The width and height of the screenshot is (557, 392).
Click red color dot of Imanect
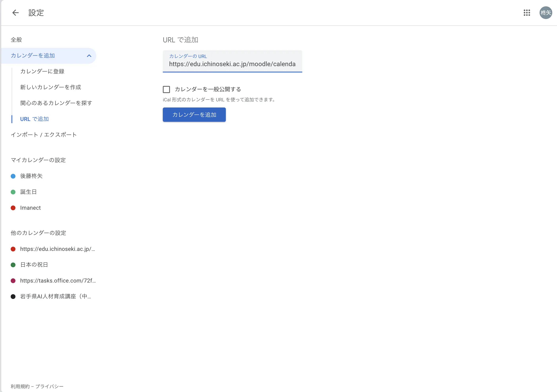[13, 208]
